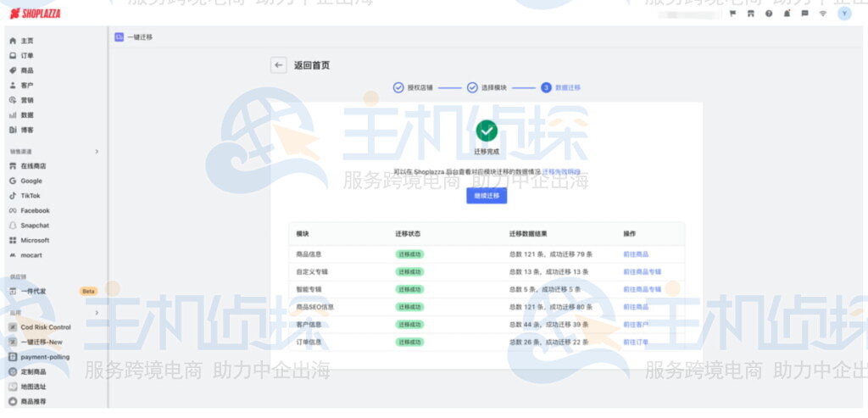Open the notifications bell

(787, 14)
